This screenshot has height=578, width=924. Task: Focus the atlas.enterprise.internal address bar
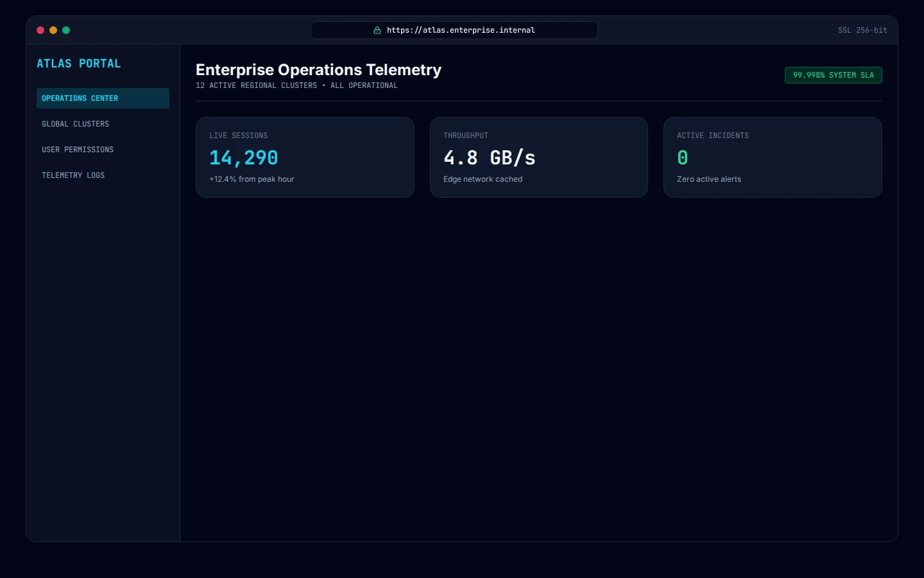click(454, 30)
